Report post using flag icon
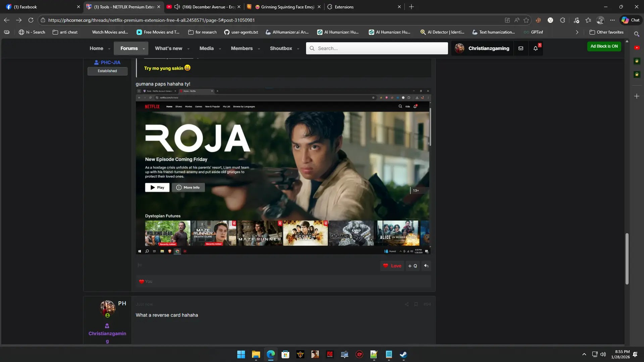The image size is (644, 362). 140,265
